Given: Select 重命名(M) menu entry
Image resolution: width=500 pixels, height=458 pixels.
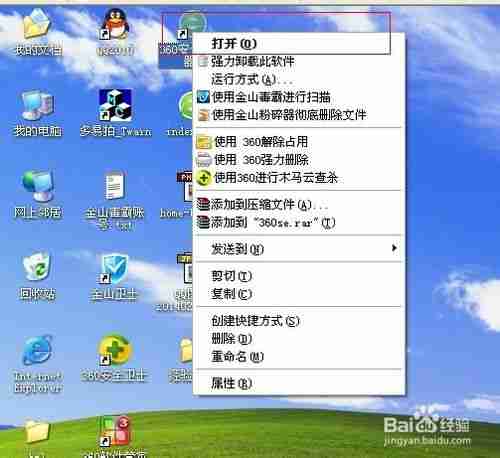Looking at the screenshot, I should click(299, 357).
